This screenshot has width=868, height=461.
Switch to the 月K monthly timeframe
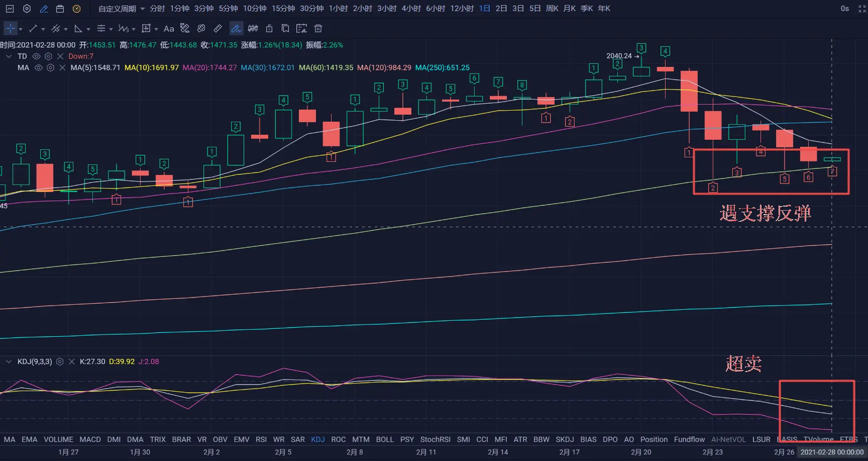pos(570,9)
